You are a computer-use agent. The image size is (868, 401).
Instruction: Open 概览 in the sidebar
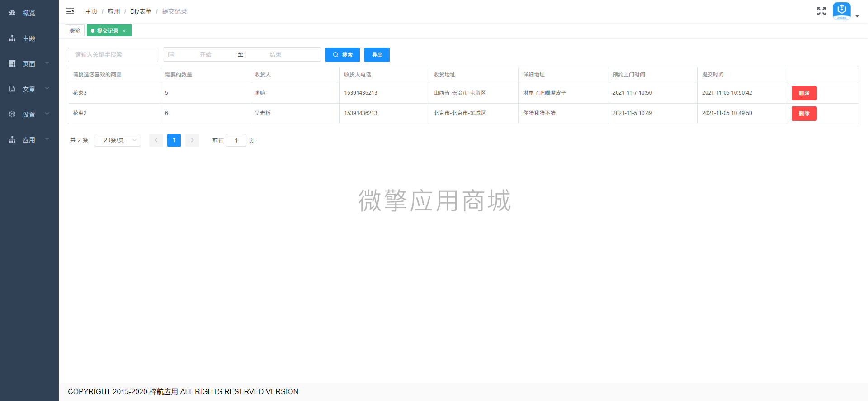click(x=29, y=13)
